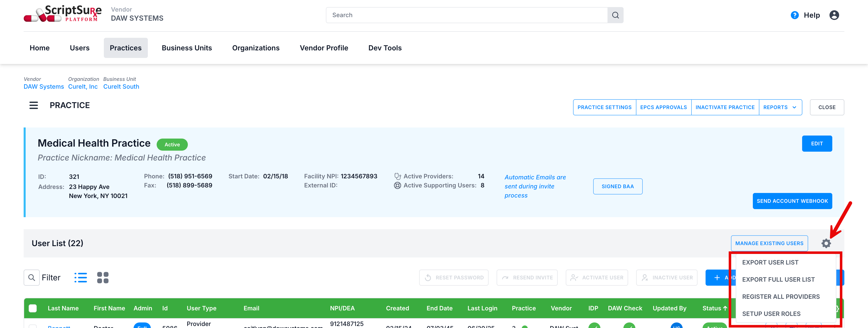
Task: Click the MANAGE EXISTING USERS button
Action: pos(769,243)
